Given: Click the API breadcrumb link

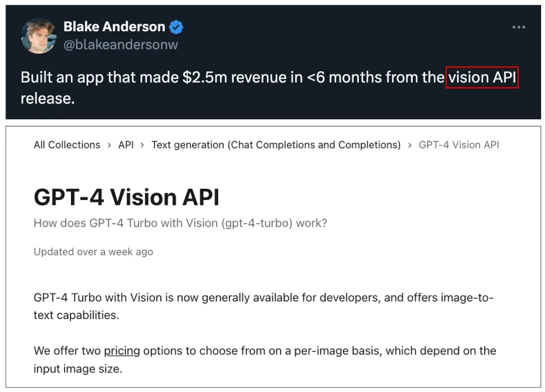Looking at the screenshot, I should (125, 144).
